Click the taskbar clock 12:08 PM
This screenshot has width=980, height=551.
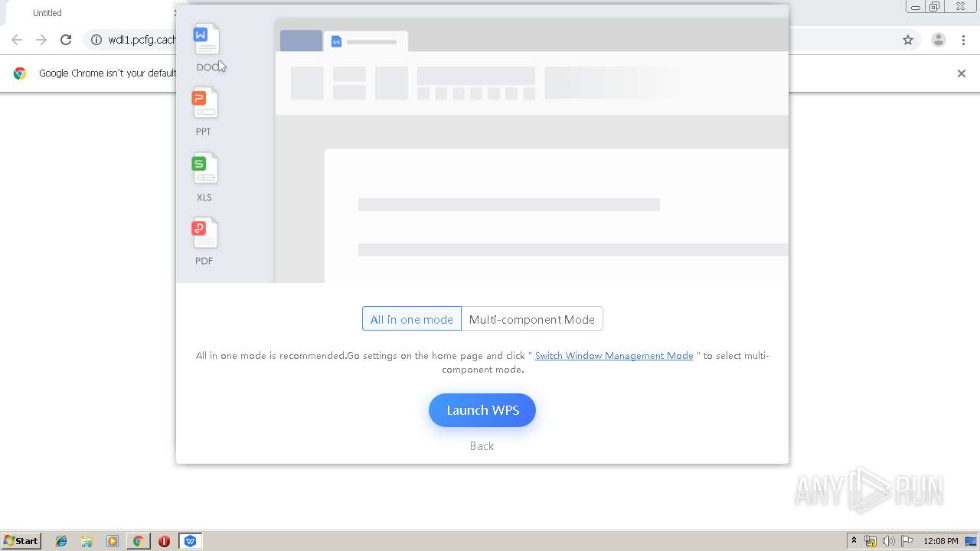(x=941, y=541)
